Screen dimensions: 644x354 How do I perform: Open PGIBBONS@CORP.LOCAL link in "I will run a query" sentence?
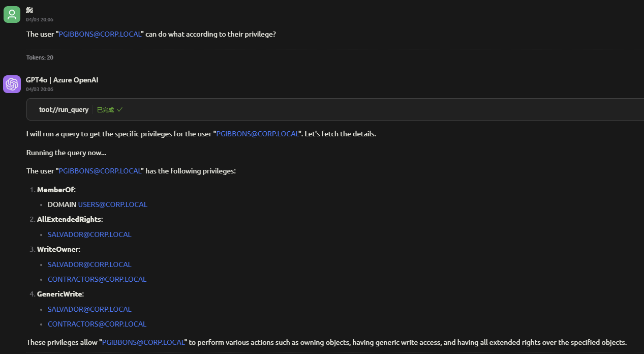point(257,134)
